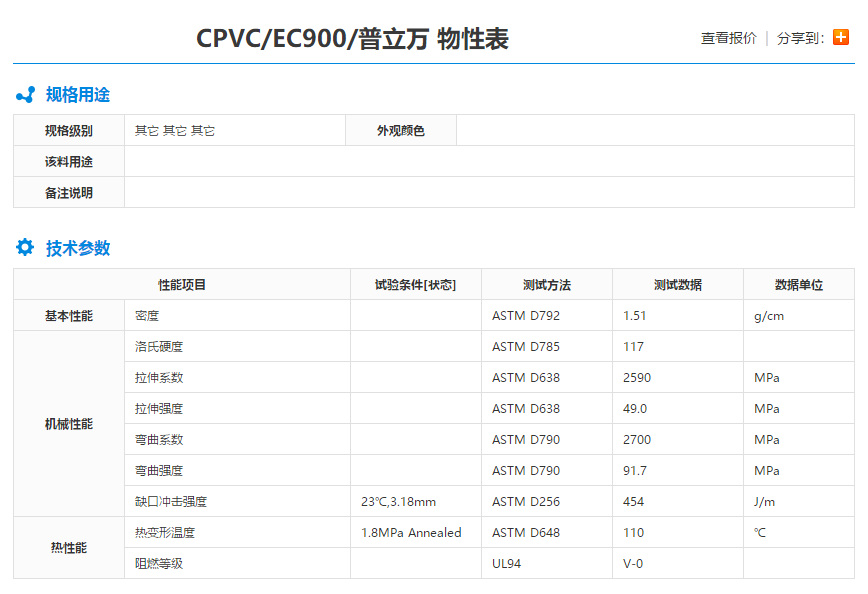
Task: Select the 热性能 category cell
Action: (68, 548)
